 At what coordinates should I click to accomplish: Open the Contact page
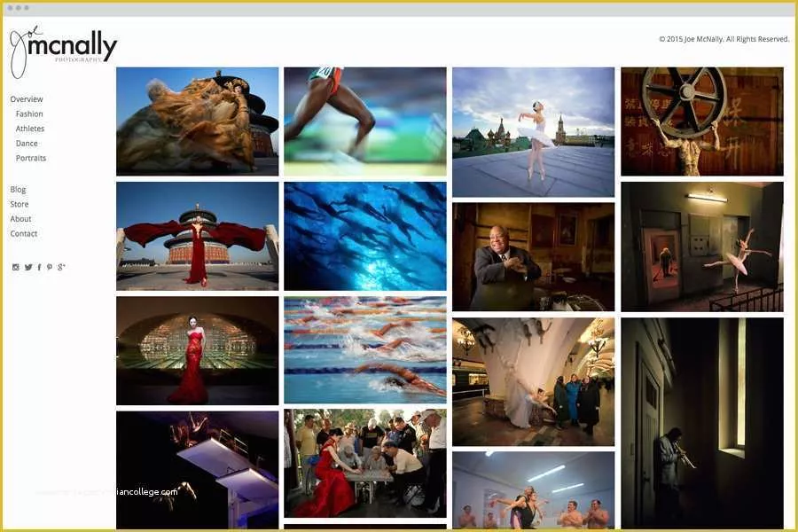[24, 234]
